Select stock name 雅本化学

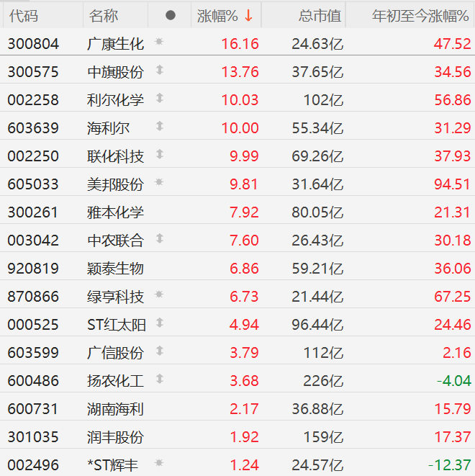115,212
